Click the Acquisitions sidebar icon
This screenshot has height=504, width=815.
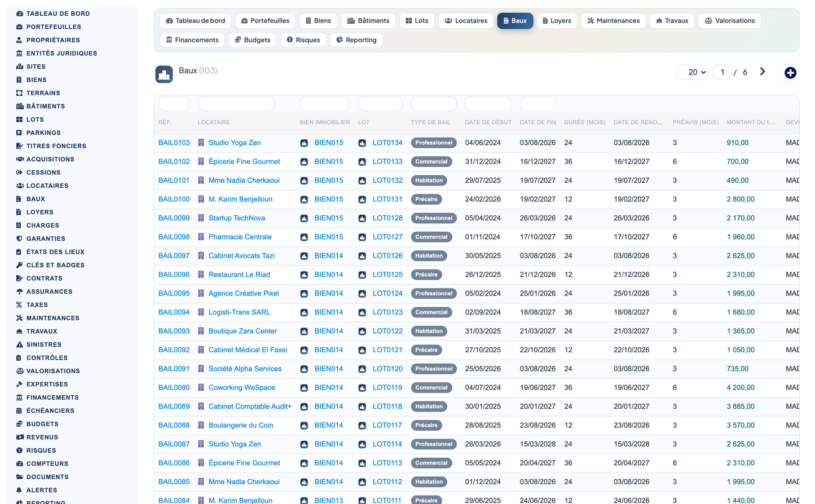(x=20, y=159)
